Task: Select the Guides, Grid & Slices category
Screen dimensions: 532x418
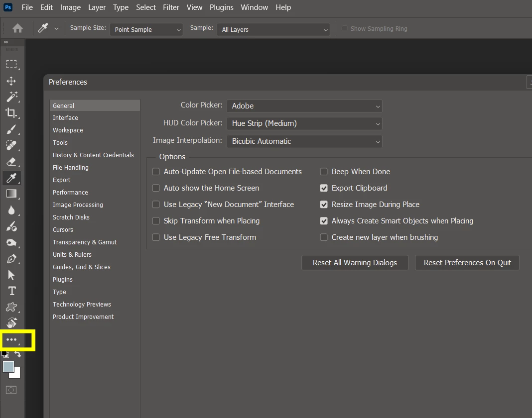Action: click(95, 267)
